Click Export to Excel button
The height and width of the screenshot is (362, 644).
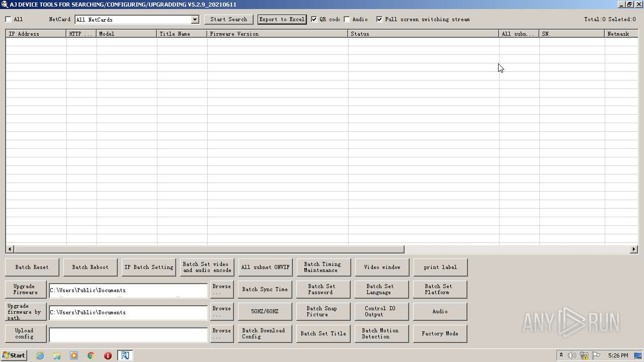pos(282,20)
